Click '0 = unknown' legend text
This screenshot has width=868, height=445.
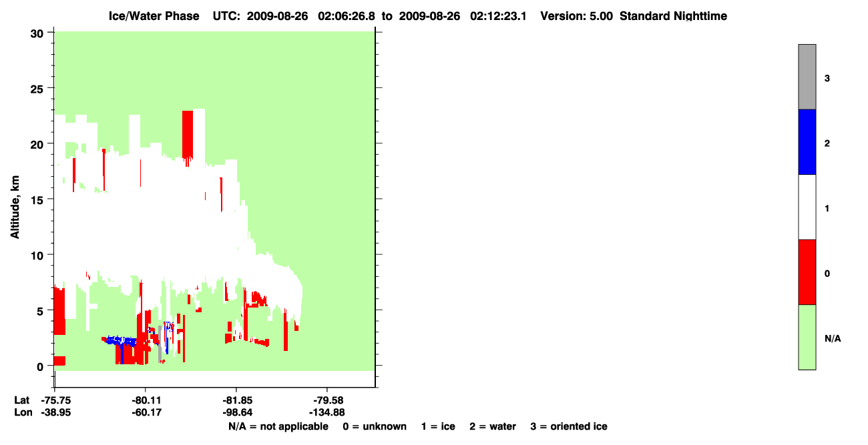point(375,426)
